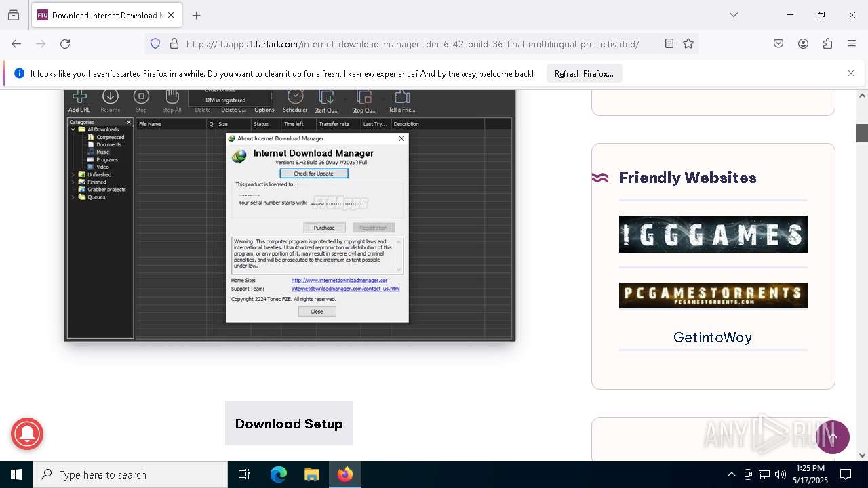Click the page vertical scrollbar thumb
The height and width of the screenshot is (488, 868).
(x=862, y=133)
